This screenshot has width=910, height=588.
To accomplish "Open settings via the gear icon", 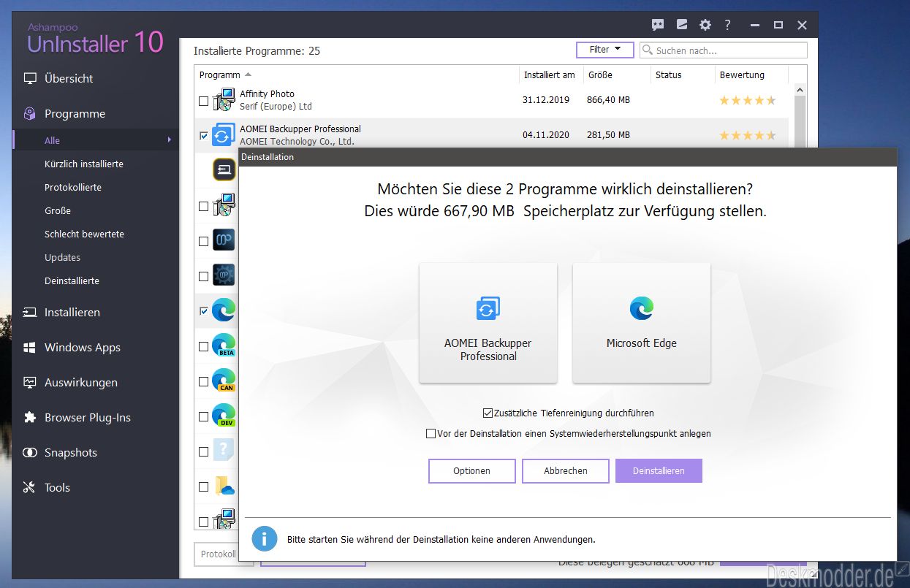I will [x=705, y=25].
